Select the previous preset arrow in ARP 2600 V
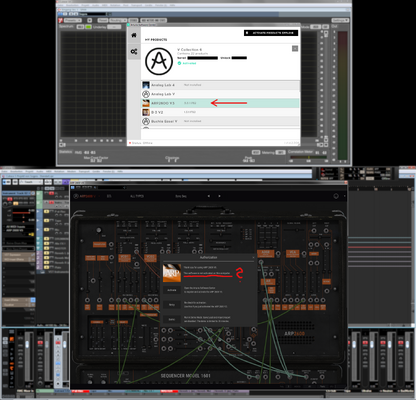Viewport: 416px width, 400px height. coord(209,196)
